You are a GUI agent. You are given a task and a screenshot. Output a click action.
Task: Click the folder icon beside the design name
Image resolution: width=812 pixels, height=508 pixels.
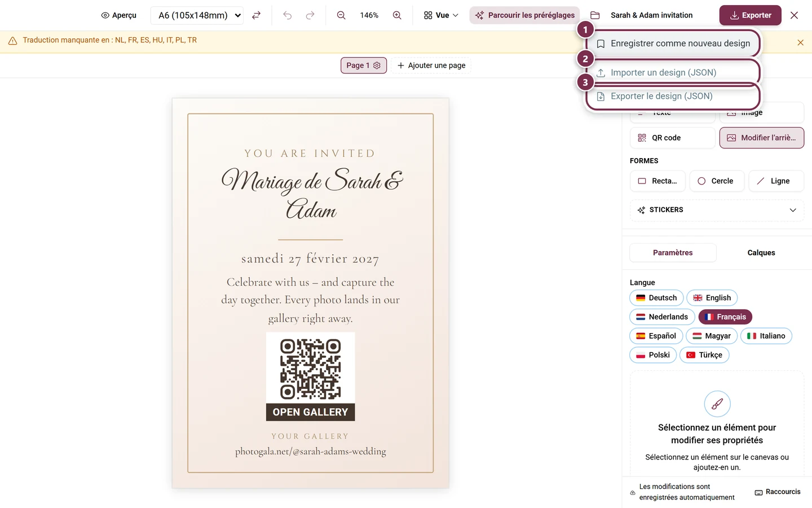pos(595,15)
